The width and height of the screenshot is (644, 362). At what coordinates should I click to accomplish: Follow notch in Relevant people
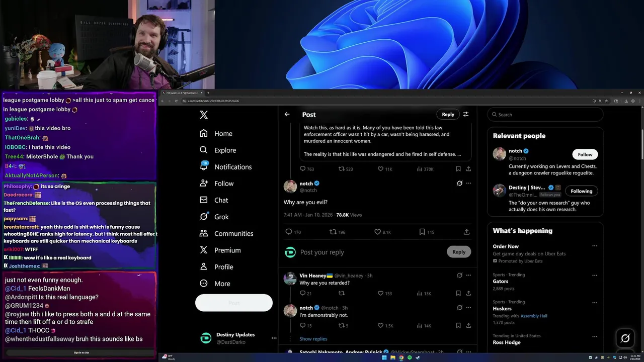pos(585,154)
